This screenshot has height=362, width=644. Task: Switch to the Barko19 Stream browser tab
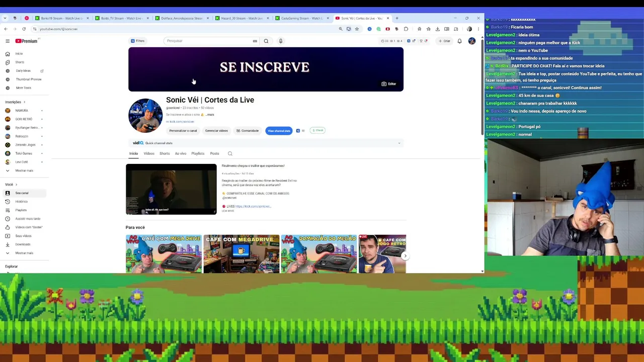(x=62, y=18)
